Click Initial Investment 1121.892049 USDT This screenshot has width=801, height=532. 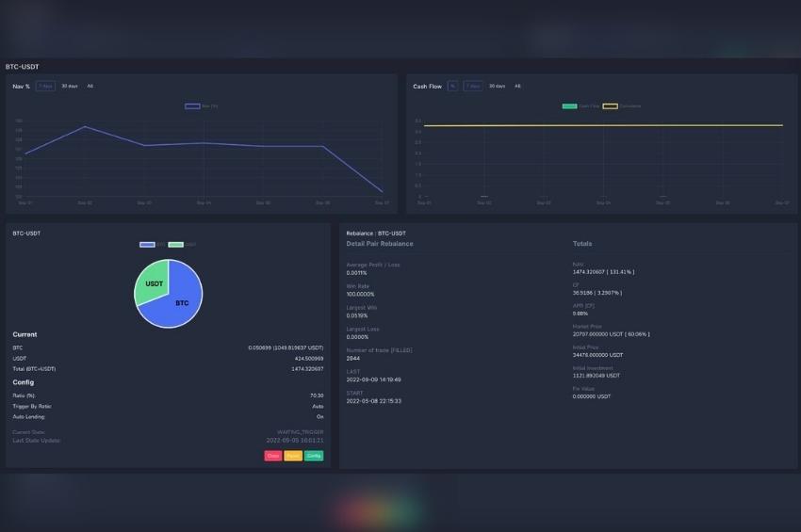point(597,376)
